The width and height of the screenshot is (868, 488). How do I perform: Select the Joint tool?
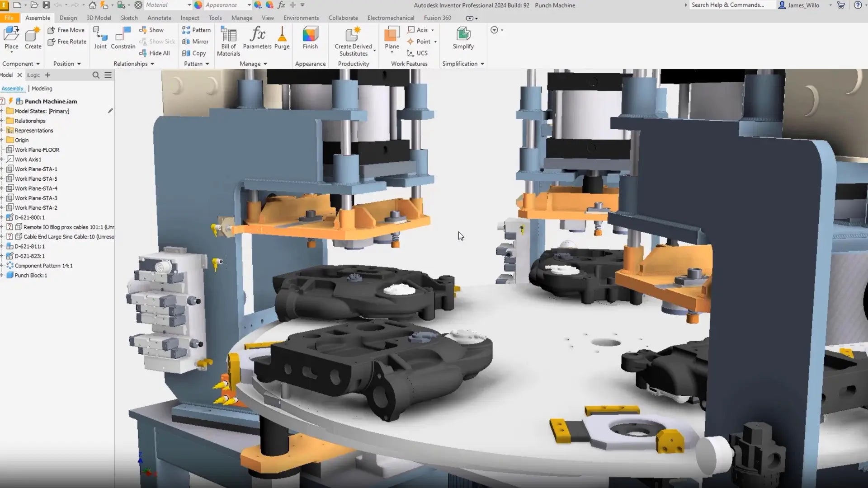[100, 35]
